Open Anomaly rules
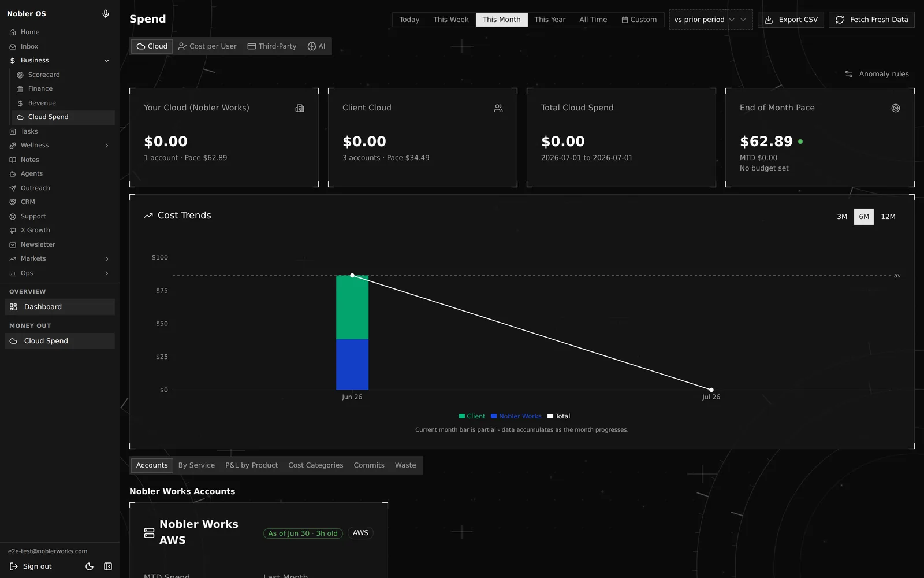924x578 pixels. [x=877, y=74]
